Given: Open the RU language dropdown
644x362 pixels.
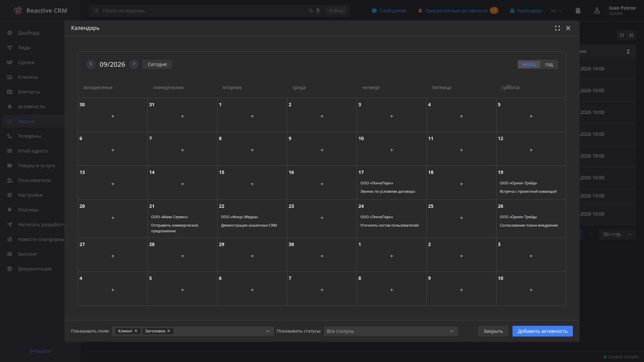Looking at the screenshot, I should pyautogui.click(x=556, y=11).
